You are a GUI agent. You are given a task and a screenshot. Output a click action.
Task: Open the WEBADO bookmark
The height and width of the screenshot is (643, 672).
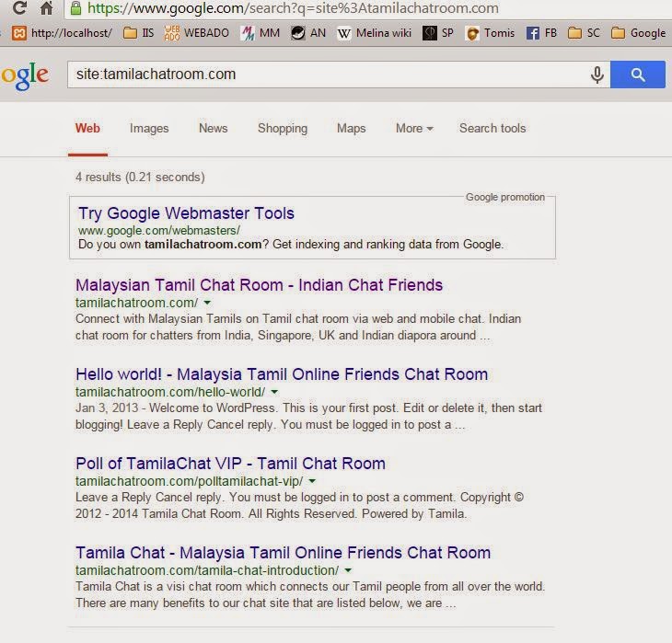pyautogui.click(x=197, y=33)
